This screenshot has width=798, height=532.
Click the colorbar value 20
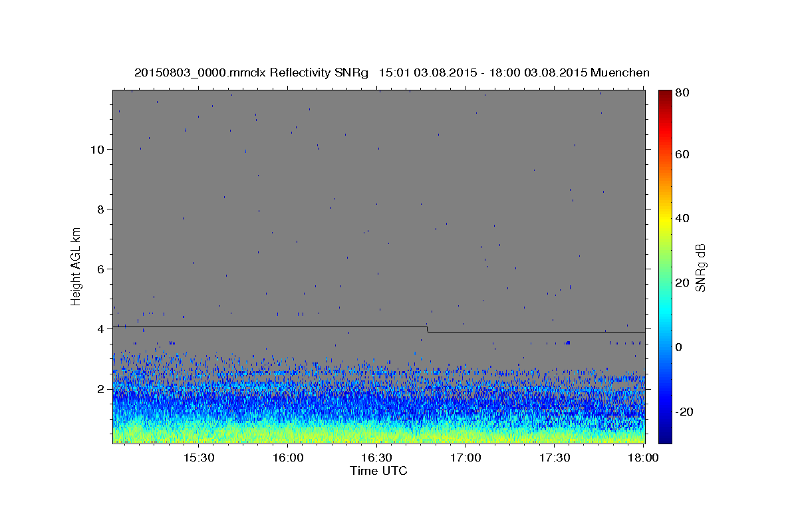[684, 283]
